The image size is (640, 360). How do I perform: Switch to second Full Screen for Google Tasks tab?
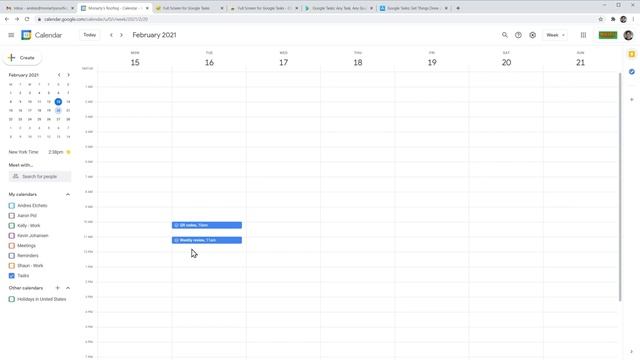264,8
